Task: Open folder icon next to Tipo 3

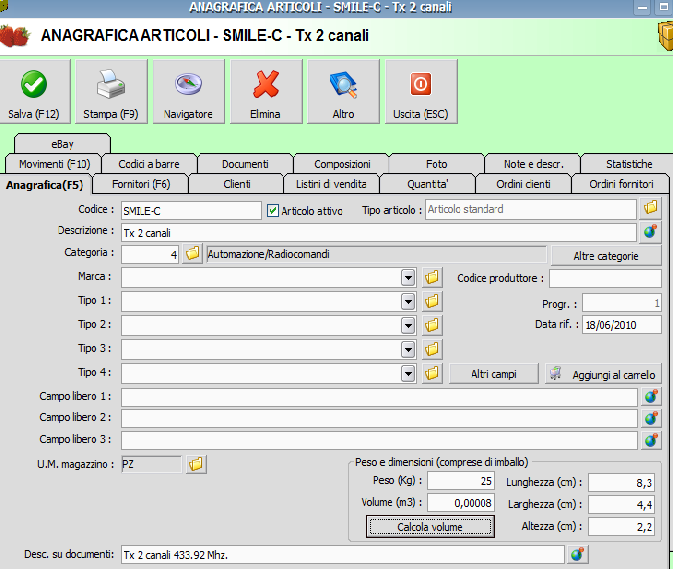Action: click(x=432, y=349)
